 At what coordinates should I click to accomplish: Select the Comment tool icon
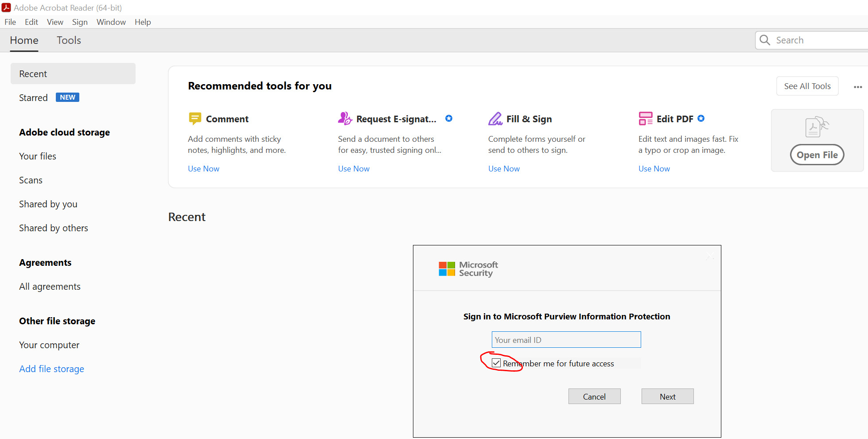point(195,119)
